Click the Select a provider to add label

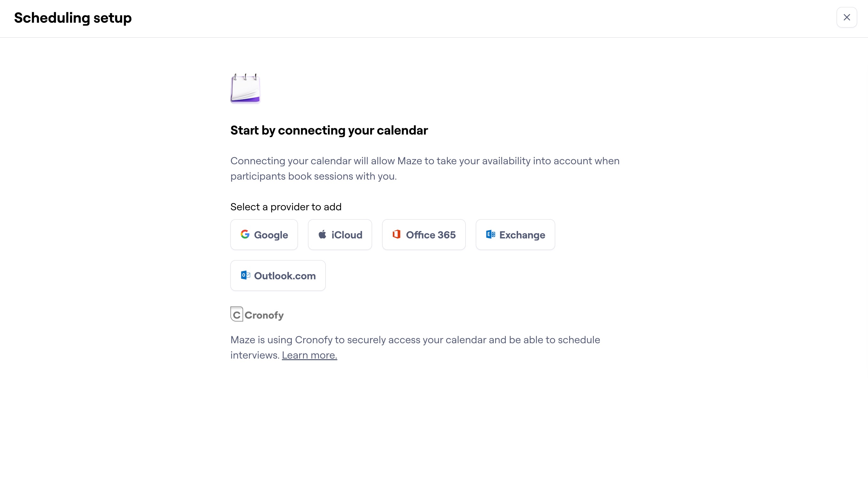point(286,206)
